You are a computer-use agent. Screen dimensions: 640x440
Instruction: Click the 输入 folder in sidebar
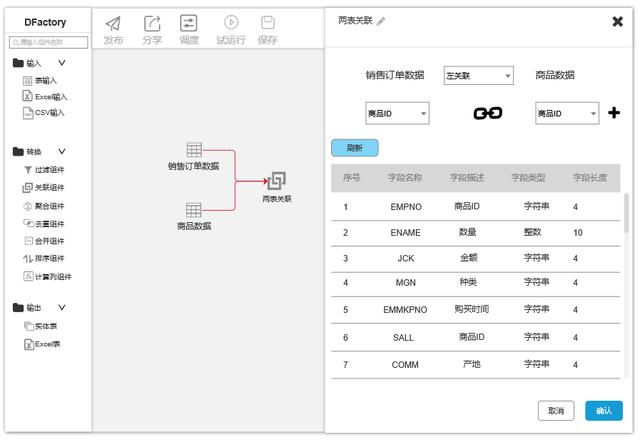[27, 63]
